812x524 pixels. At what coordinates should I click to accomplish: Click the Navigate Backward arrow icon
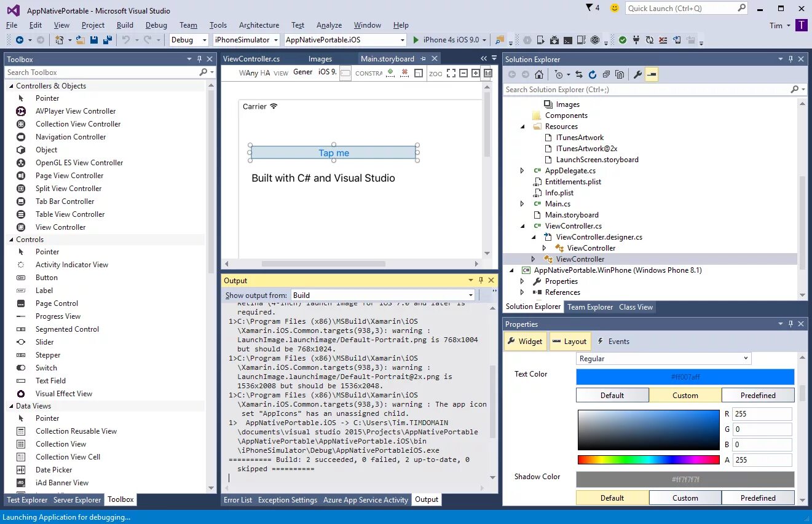point(20,40)
